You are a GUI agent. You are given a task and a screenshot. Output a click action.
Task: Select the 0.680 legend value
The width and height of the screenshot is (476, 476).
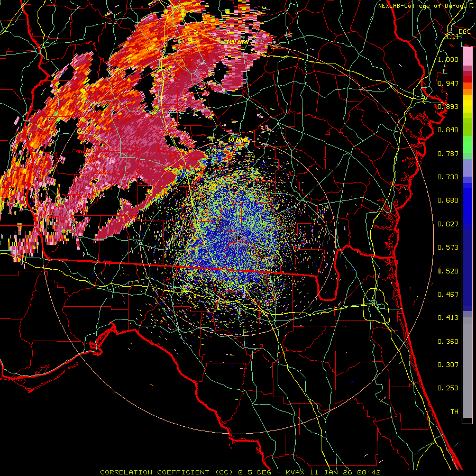tap(448, 200)
